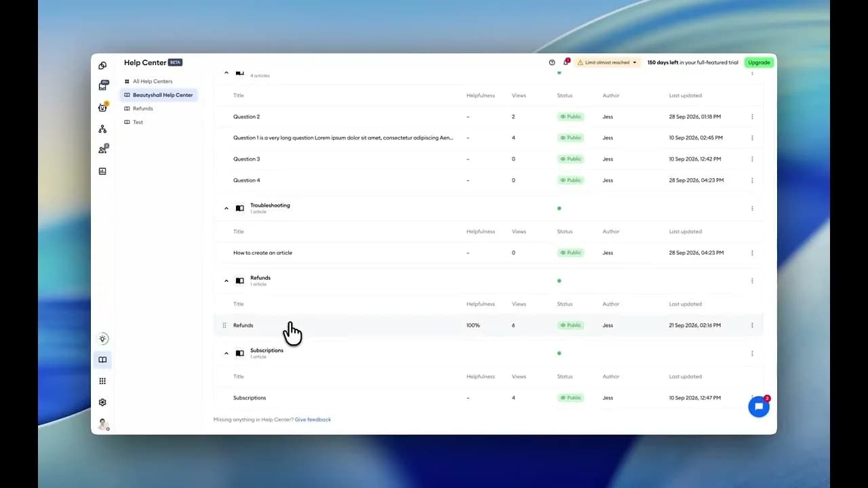Viewport: 868px width, 488px height.
Task: Click the green status dot of Refunds category
Action: point(559,281)
